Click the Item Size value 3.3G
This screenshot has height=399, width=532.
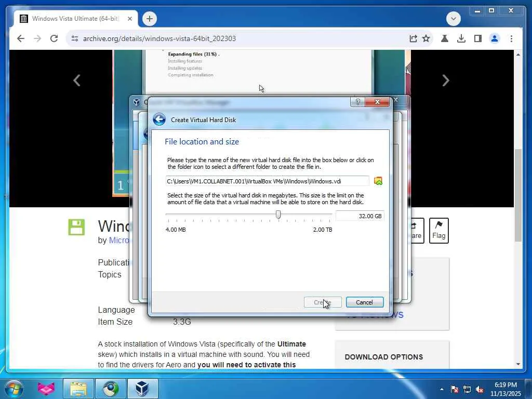(x=182, y=322)
